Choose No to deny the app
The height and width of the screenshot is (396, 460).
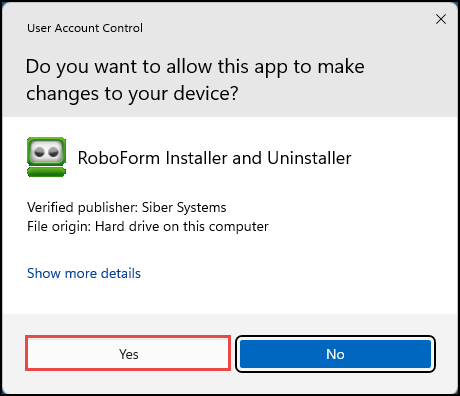click(335, 354)
